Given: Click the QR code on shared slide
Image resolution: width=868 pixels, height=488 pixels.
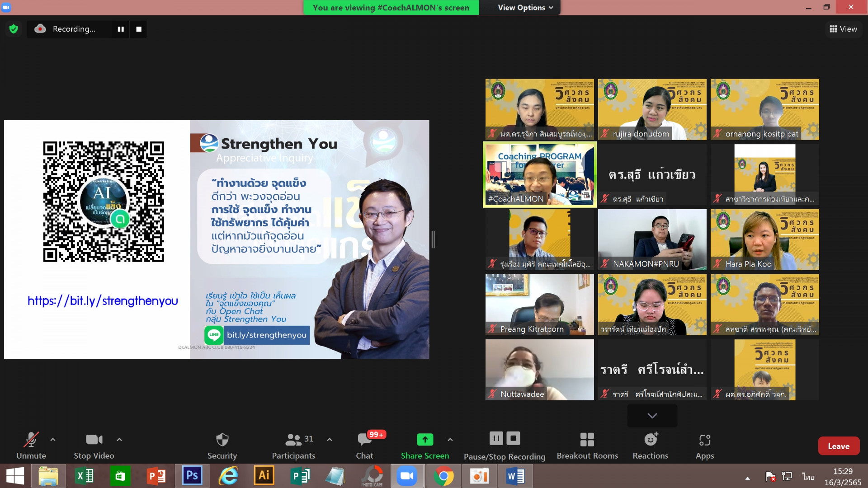Looking at the screenshot, I should click(104, 202).
